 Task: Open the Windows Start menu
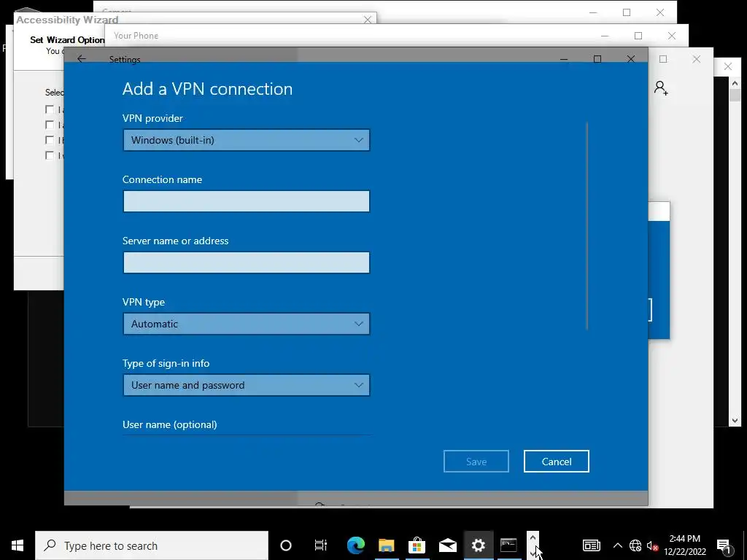point(18,545)
